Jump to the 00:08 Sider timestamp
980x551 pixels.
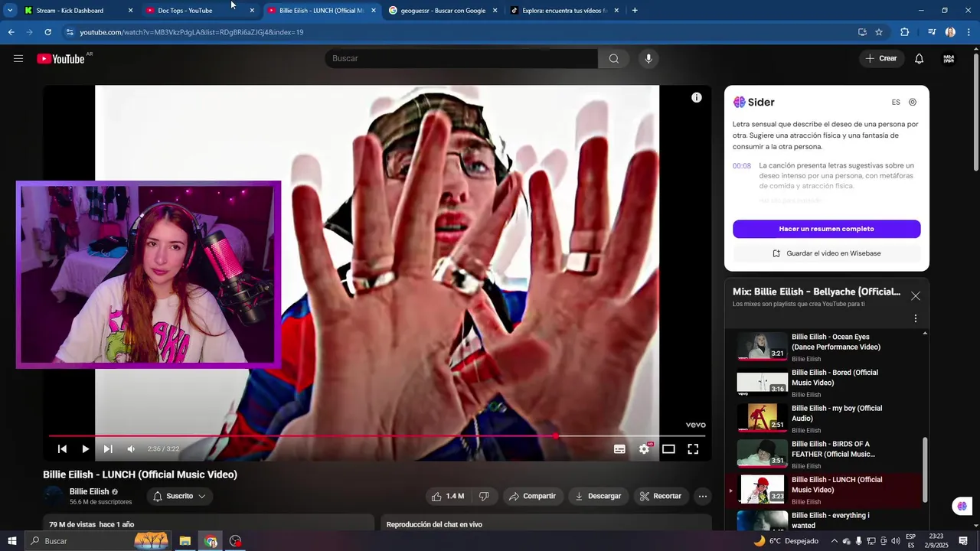[x=741, y=165]
